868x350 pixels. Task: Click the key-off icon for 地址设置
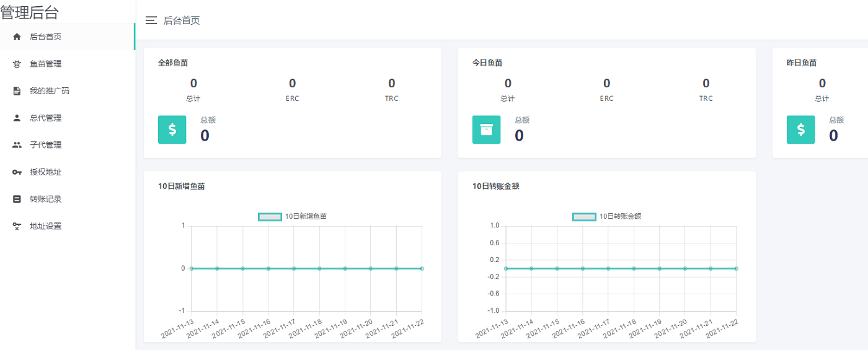pos(17,226)
